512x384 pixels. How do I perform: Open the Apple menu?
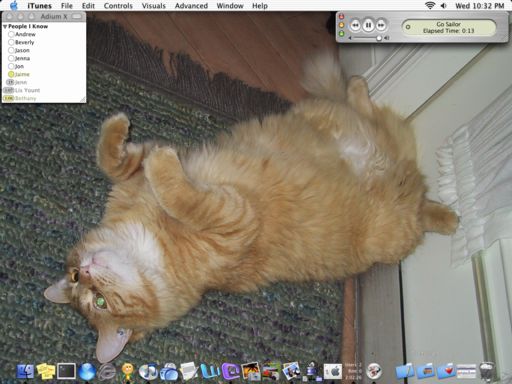click(x=14, y=5)
